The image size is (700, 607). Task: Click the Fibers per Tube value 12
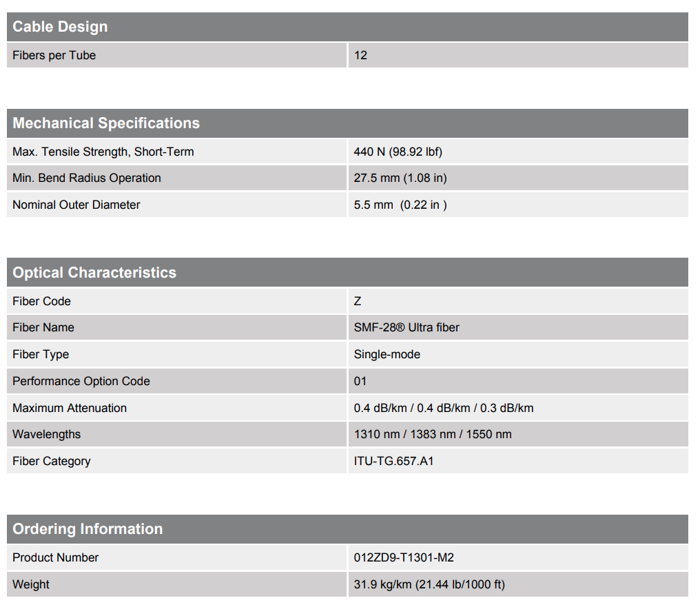tap(360, 55)
